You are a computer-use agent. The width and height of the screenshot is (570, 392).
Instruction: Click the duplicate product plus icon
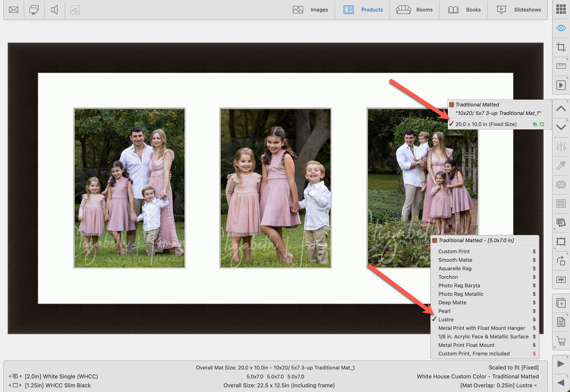coord(561,303)
